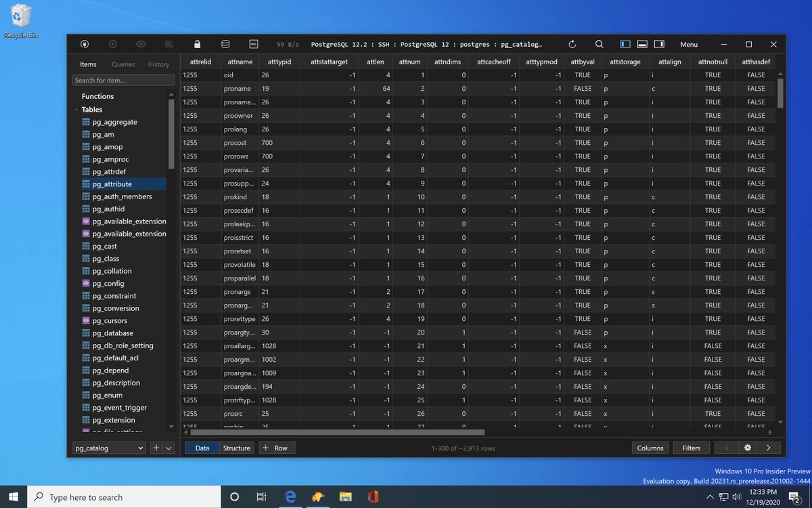The image size is (812, 508).
Task: Toggle the left sidebar panel visibility
Action: pyautogui.click(x=624, y=44)
